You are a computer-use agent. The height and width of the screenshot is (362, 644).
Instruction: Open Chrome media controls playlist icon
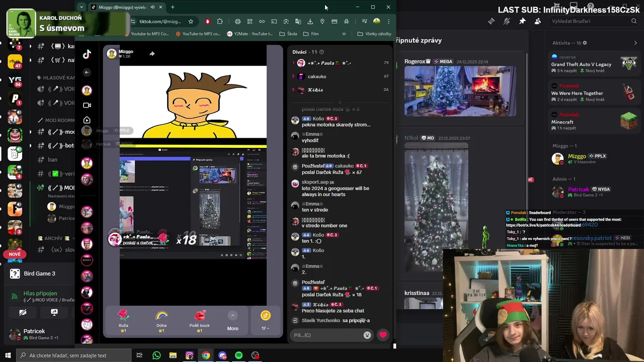pyautogui.click(x=364, y=22)
